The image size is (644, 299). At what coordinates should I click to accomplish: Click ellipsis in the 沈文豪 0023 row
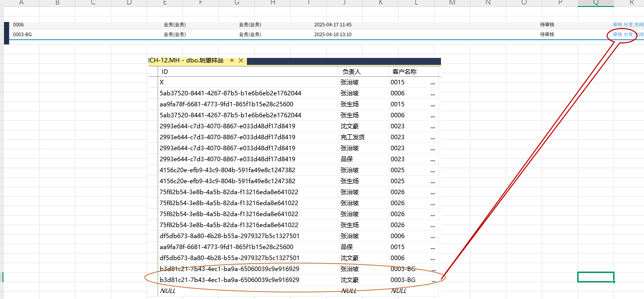[432, 126]
